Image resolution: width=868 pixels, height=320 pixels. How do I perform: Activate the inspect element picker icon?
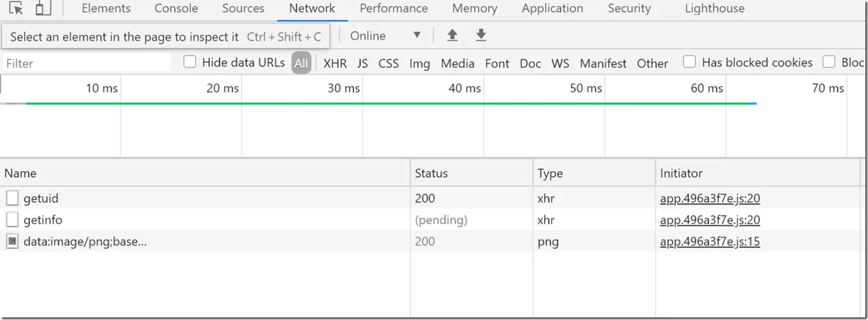click(16, 8)
